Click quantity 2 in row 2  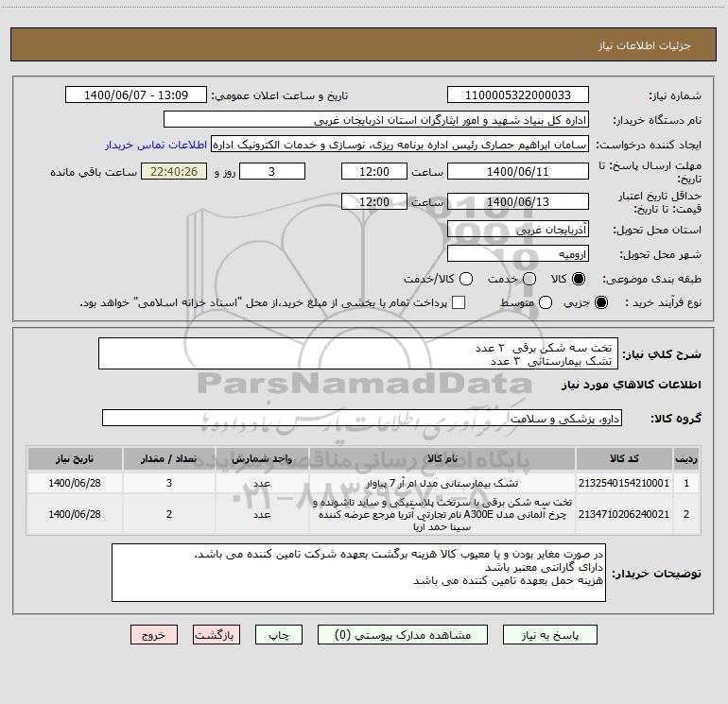(x=169, y=514)
